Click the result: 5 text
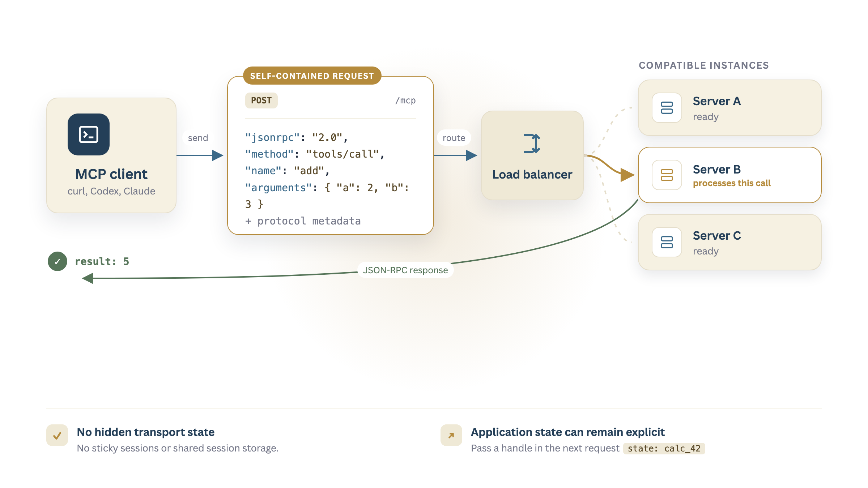The image size is (868, 488). (x=102, y=261)
